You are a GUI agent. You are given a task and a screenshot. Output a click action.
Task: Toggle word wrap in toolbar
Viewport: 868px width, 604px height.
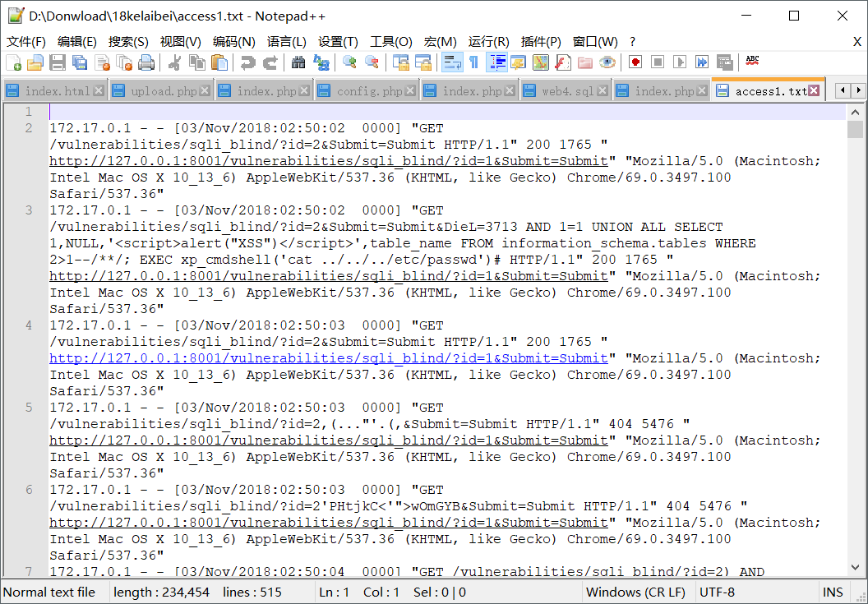(x=452, y=62)
